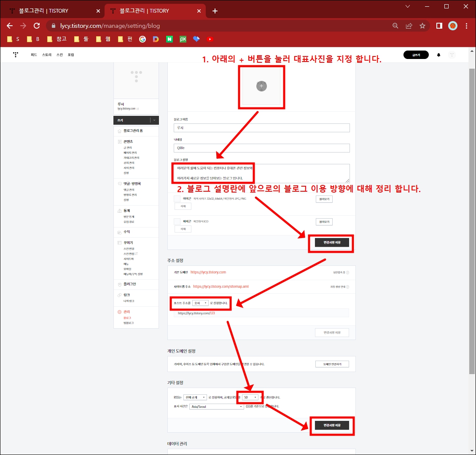Switch to the 스킨 tab in top navigation
Screen dimensions: 476x455
coord(59,55)
